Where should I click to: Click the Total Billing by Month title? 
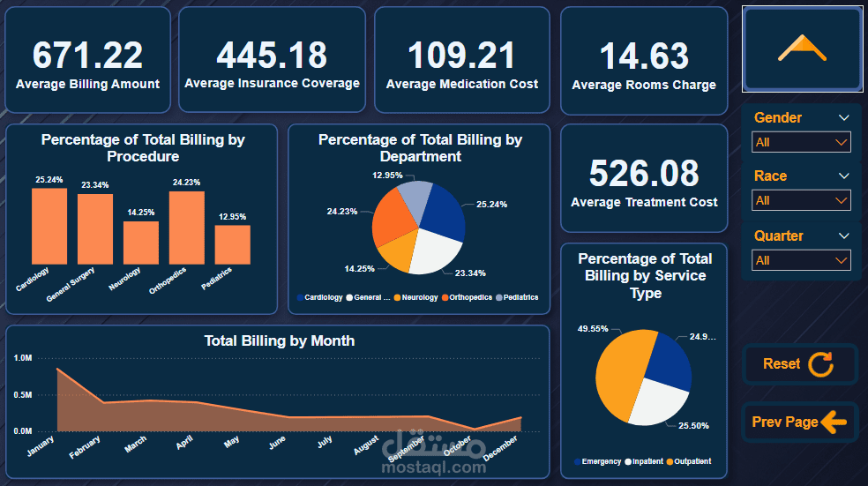click(279, 340)
